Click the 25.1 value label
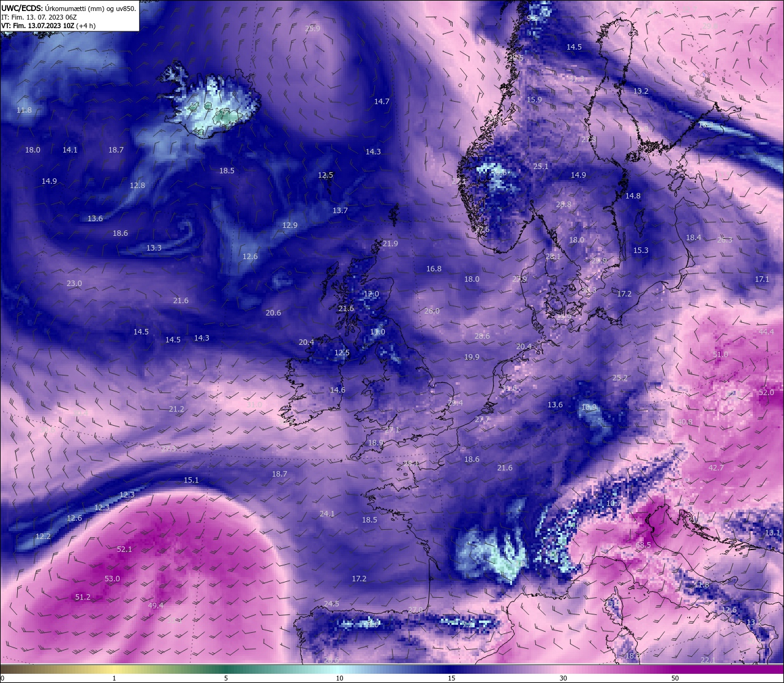 pyautogui.click(x=541, y=166)
